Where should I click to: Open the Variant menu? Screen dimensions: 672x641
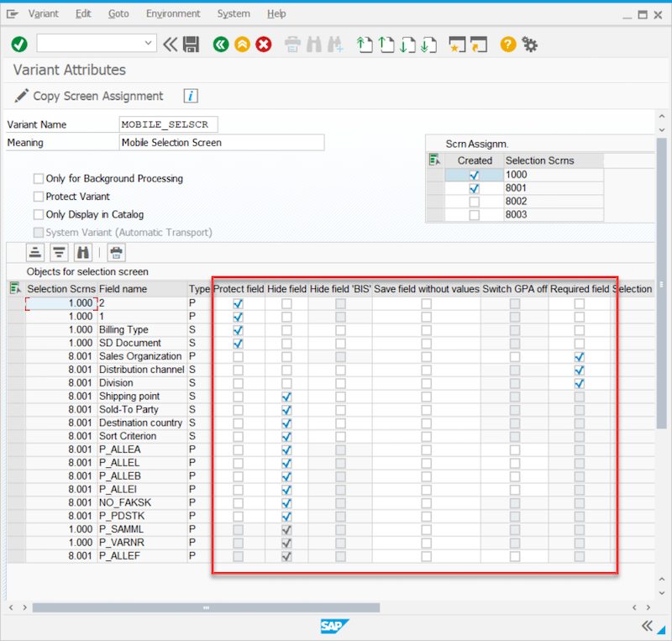[x=44, y=13]
